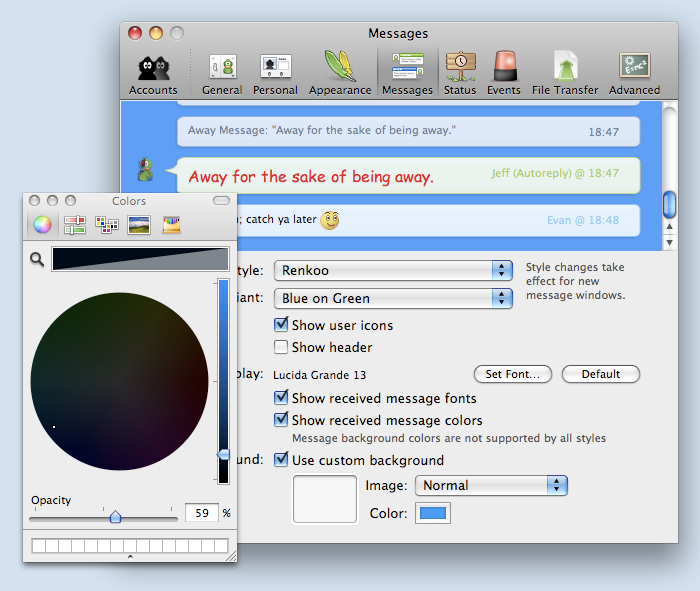This screenshot has height=591, width=700.
Task: Open the Status preferences pane
Action: point(460,72)
